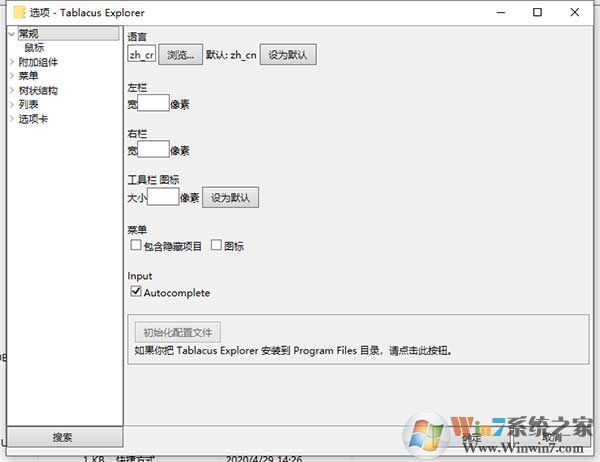Click the language input field zh_cn
This screenshot has height=462, width=600.
142,54
